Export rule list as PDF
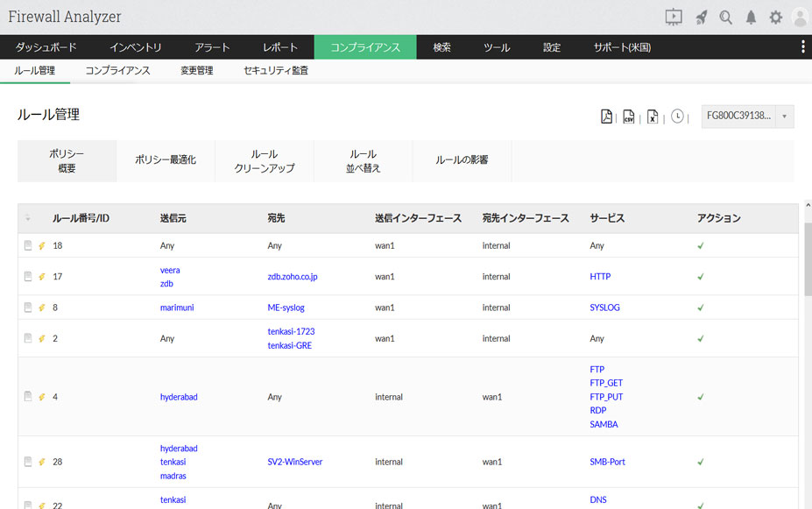This screenshot has height=509, width=812. coord(606,117)
